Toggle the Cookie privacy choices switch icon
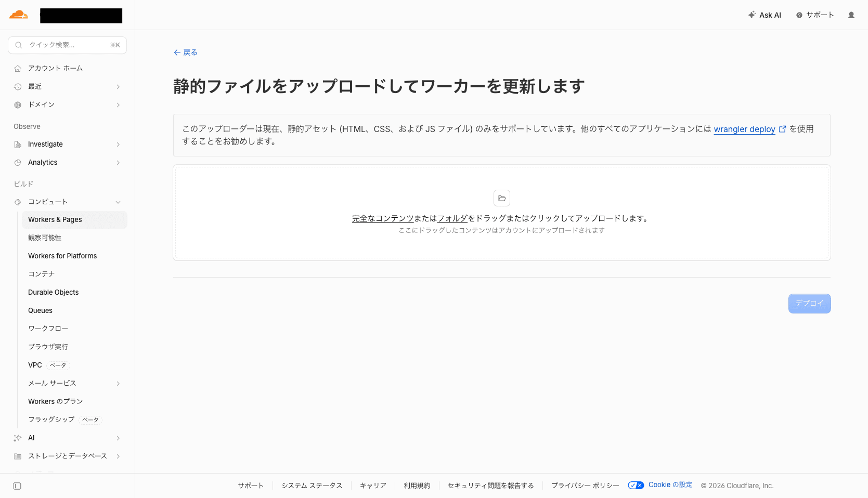Screen dimensions: 868x498 (636, 486)
